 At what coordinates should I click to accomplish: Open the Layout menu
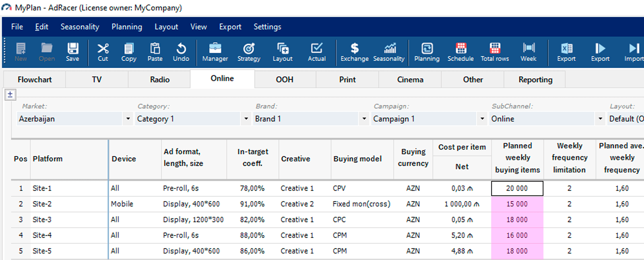pyautogui.click(x=166, y=27)
